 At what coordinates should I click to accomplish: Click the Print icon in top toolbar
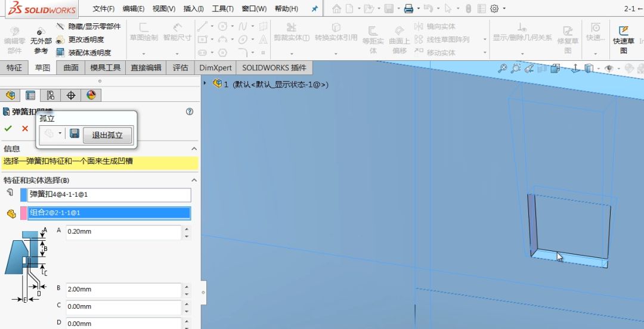click(408, 8)
